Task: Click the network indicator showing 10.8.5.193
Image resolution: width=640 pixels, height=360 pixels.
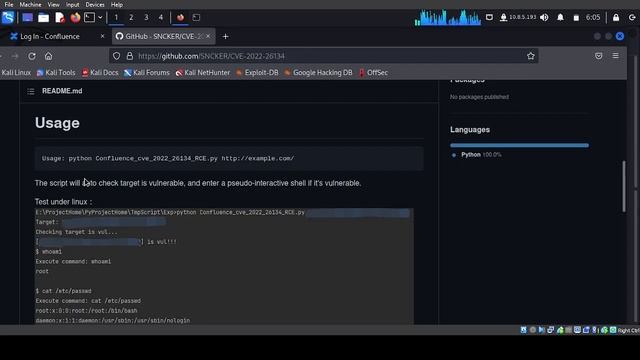Action: tap(518, 18)
